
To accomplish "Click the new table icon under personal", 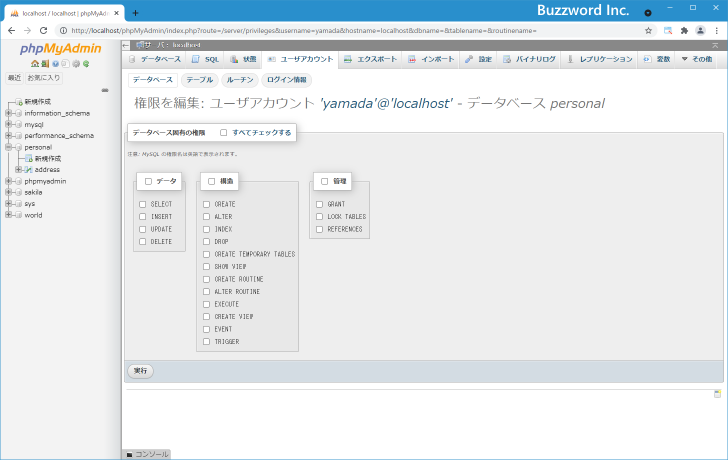I will (29, 159).
